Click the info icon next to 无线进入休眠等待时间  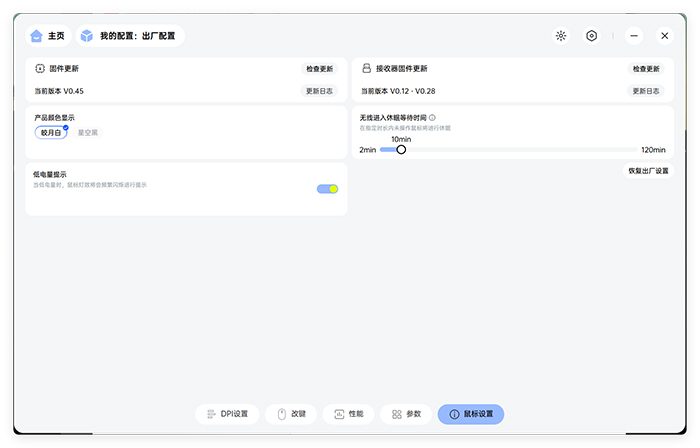432,117
